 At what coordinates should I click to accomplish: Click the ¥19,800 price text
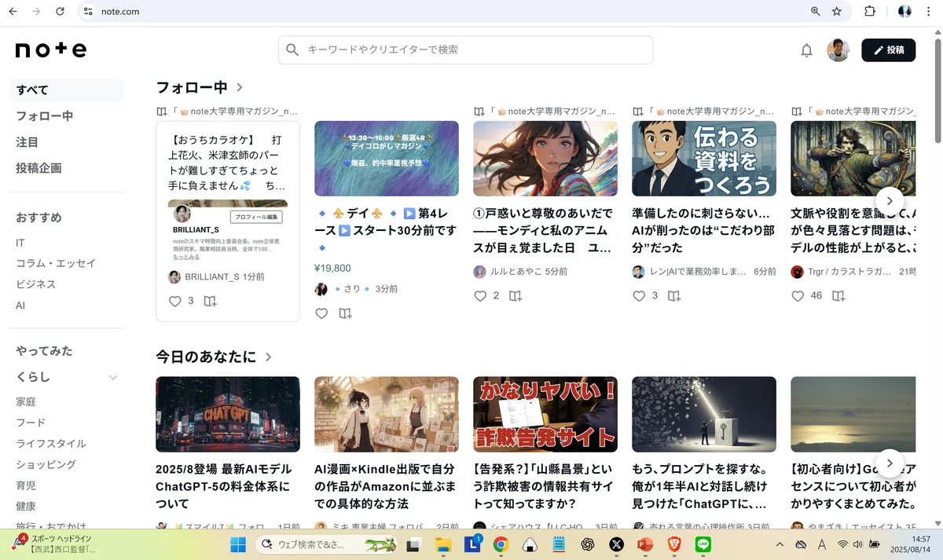[332, 268]
